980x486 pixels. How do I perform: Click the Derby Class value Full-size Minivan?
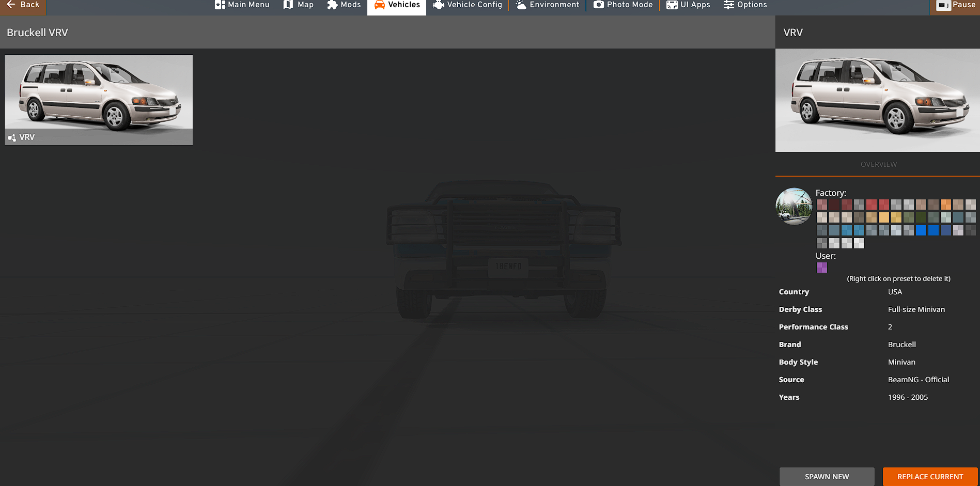(916, 309)
